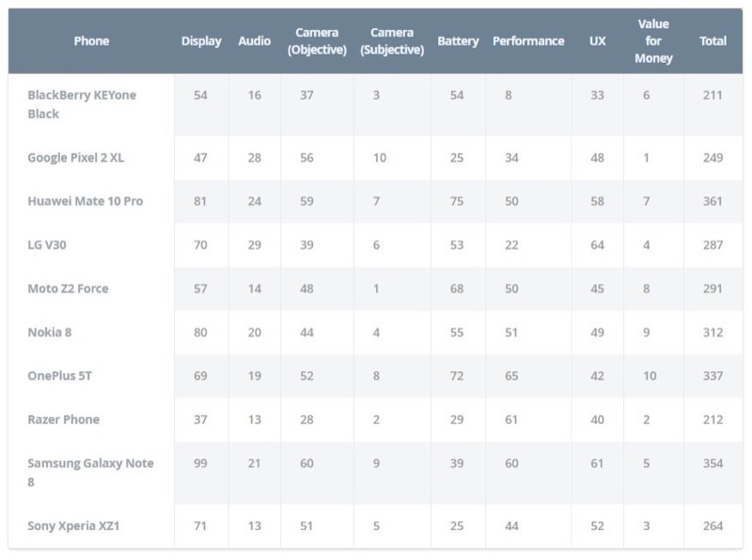Sort by the Total column header
Screen dimensions: 752x560
(713, 41)
